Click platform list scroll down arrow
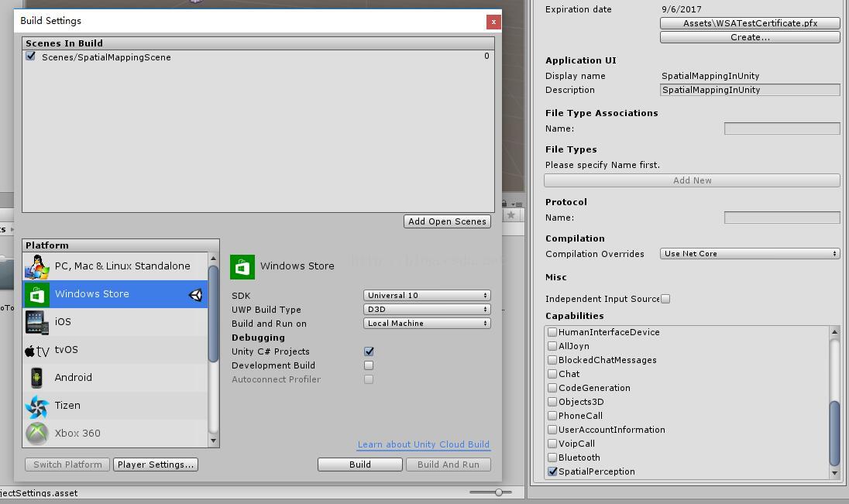 [213, 441]
